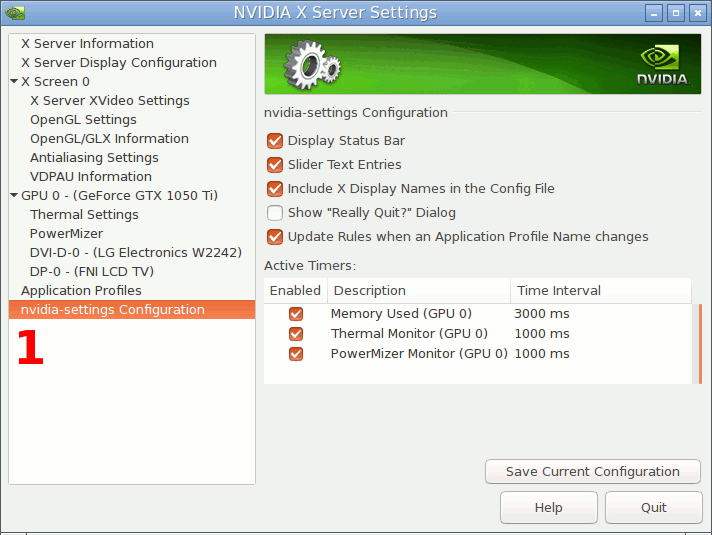Screen dimensions: 712x535
Task: Click the Time Interval column header
Action: (x=601, y=291)
